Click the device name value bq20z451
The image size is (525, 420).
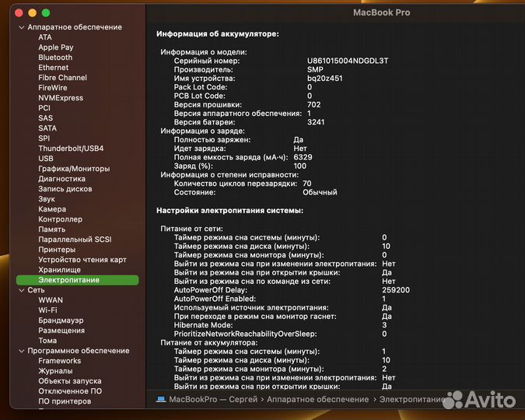click(325, 79)
